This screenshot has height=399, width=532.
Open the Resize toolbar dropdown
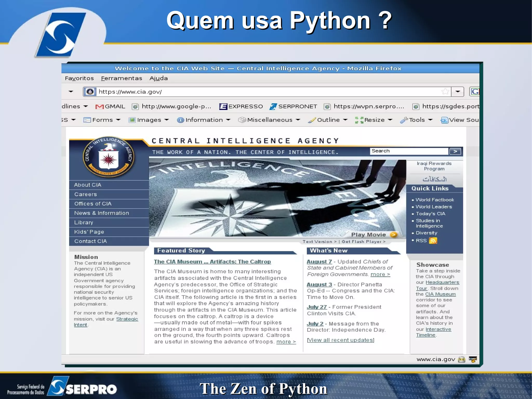(x=374, y=120)
